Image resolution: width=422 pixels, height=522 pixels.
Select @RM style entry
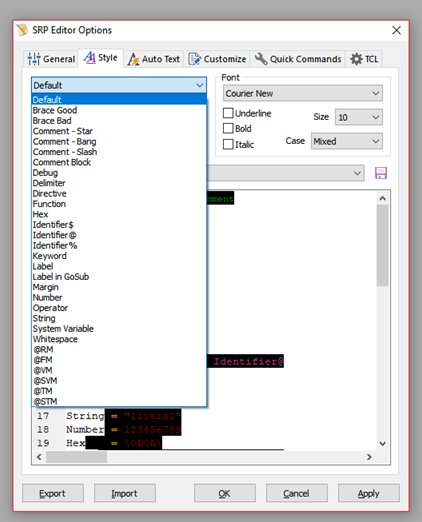click(119, 349)
